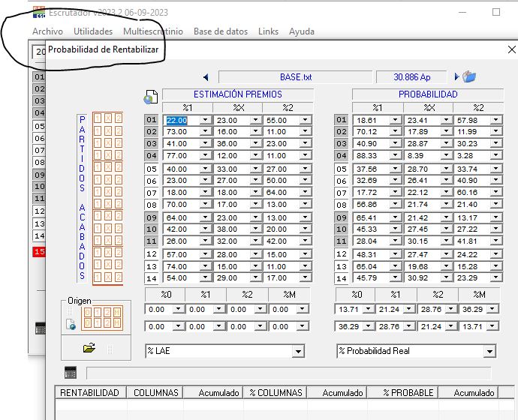Image resolution: width=518 pixels, height=420 pixels.
Task: Toggle the 2 box in Origen bottom row
Action: click(107, 322)
